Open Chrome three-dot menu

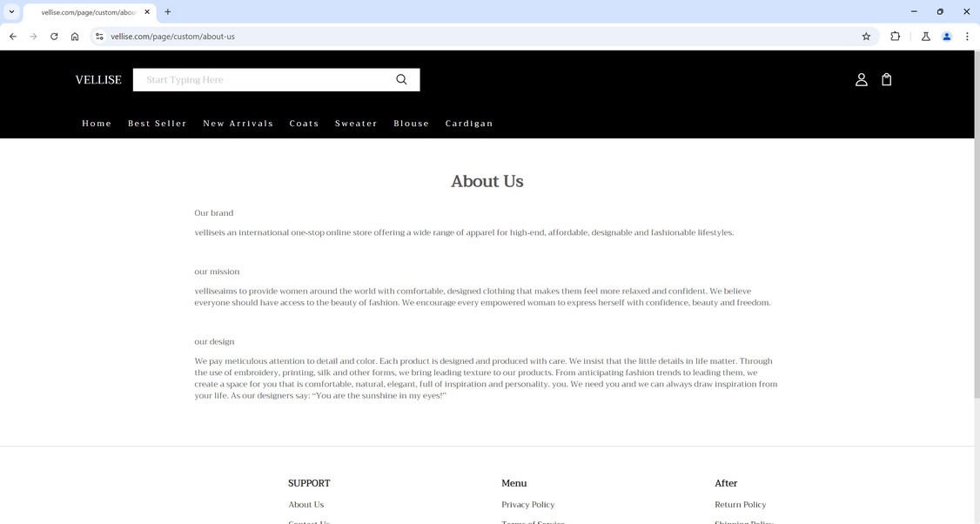[x=967, y=37]
